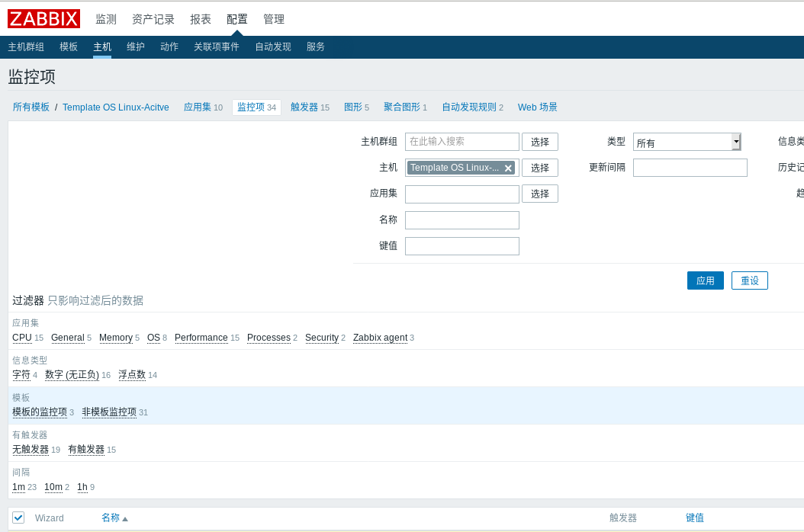
Task: Open Template OS Linux-Acitve breadcrumb link
Action: (116, 107)
